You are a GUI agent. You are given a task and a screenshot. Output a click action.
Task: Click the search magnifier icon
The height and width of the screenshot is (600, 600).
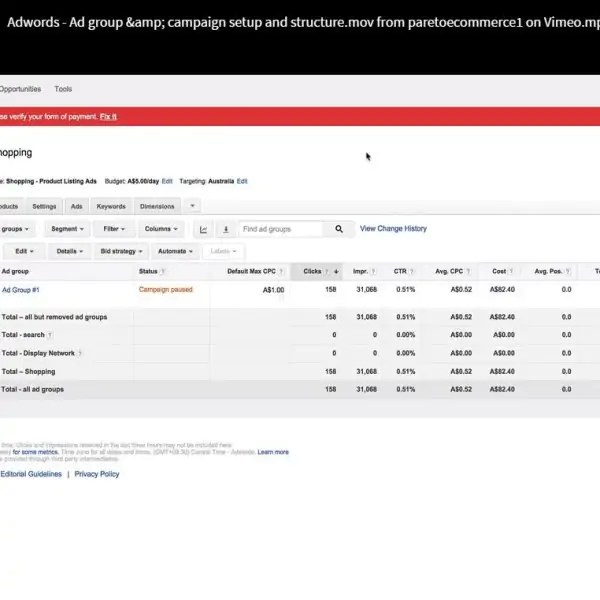pos(339,229)
